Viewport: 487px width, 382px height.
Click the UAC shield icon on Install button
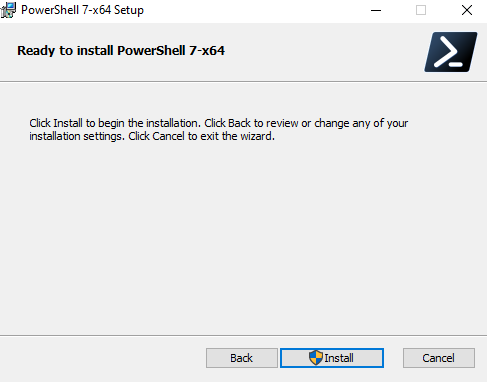click(315, 358)
